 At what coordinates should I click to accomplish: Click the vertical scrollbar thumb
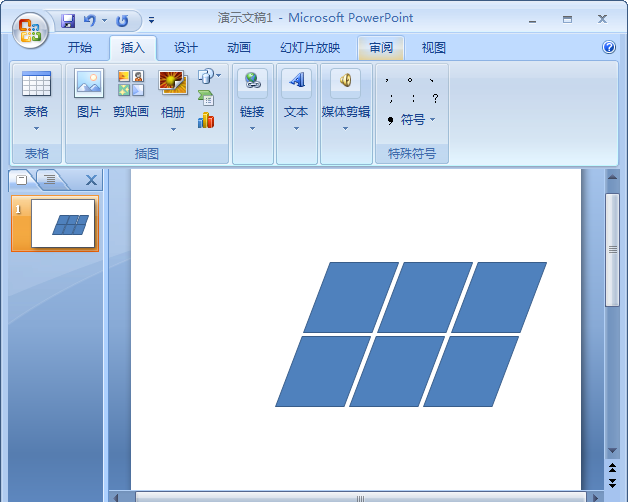(612, 250)
